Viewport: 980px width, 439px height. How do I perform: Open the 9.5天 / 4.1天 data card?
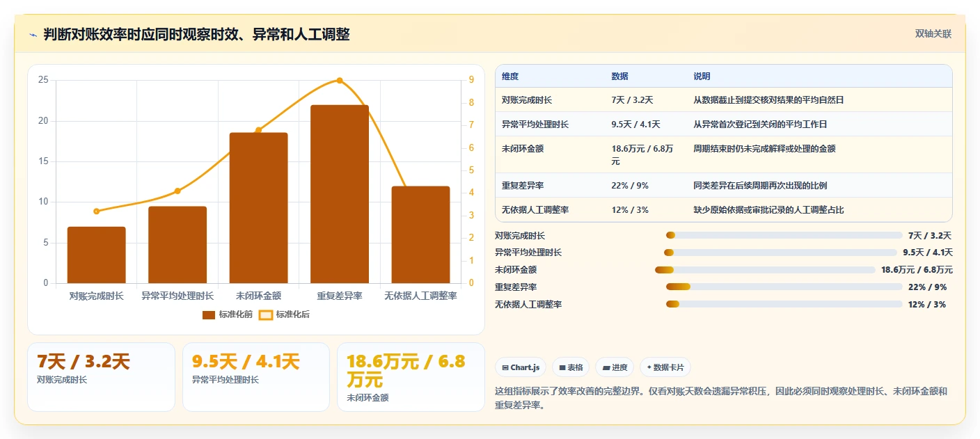click(x=255, y=376)
